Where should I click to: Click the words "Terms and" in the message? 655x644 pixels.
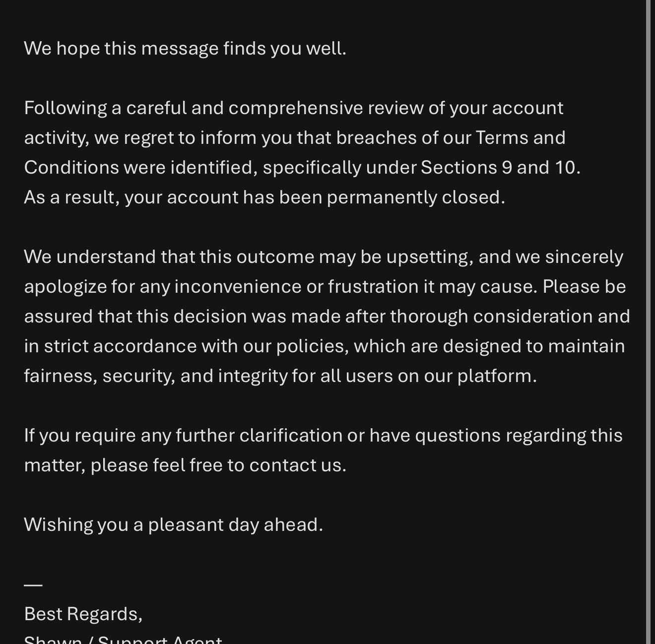click(x=520, y=138)
